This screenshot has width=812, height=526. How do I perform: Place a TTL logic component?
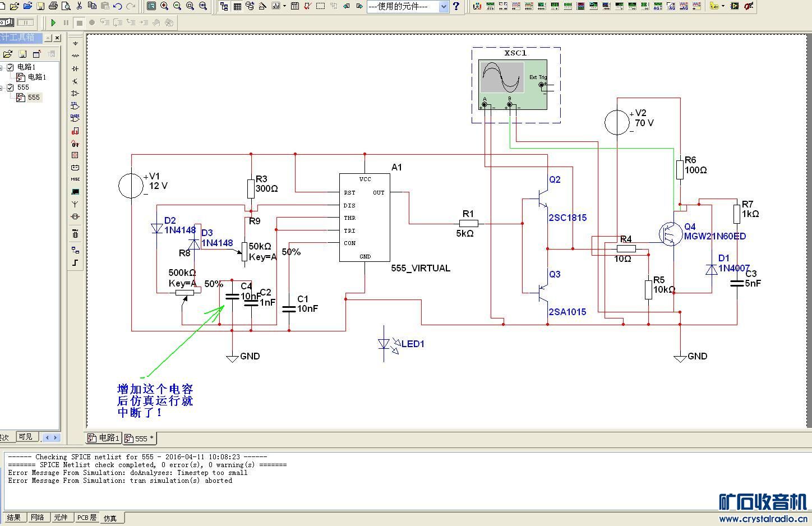(x=75, y=105)
